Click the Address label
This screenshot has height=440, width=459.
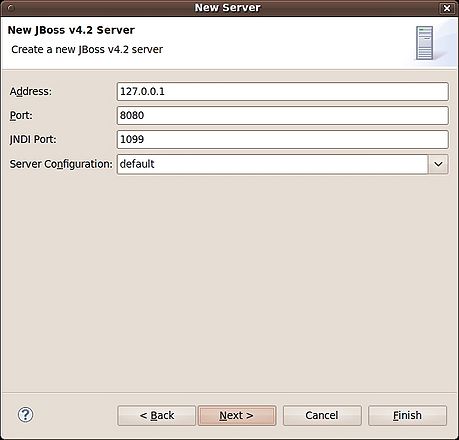click(31, 91)
